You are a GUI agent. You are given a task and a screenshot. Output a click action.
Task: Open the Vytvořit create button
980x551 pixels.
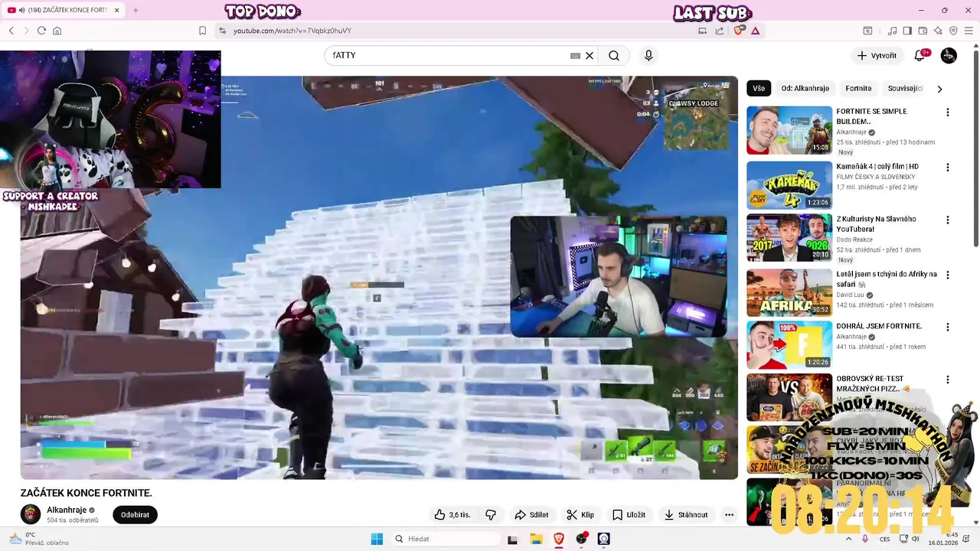pos(877,55)
